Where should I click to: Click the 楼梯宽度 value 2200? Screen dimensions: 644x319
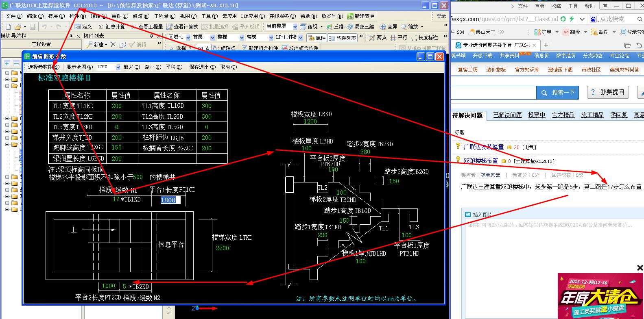click(x=222, y=248)
